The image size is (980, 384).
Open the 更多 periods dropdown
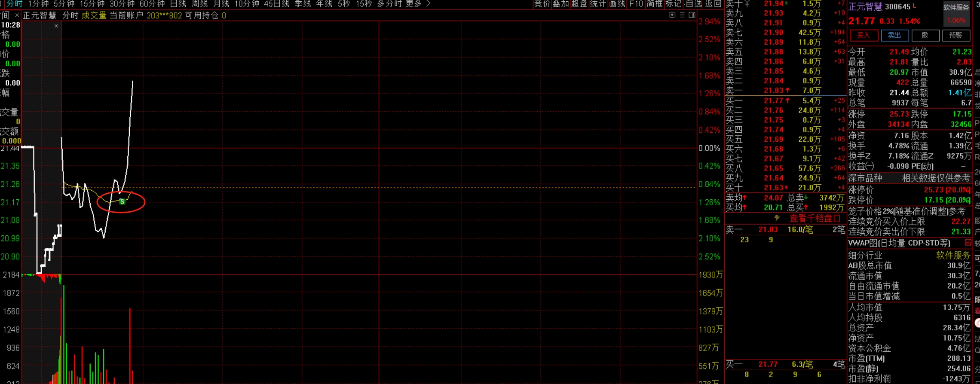[413, 4]
